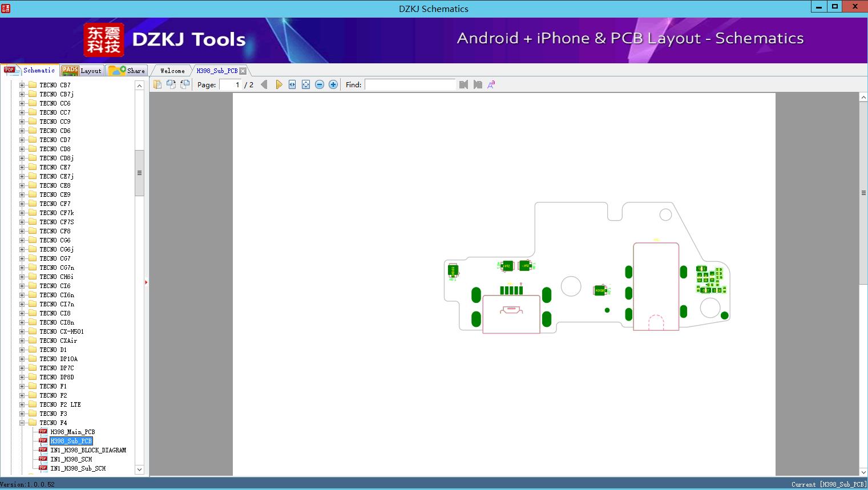
Task: Click the tree panel scrollbar thumb
Action: 139,173
